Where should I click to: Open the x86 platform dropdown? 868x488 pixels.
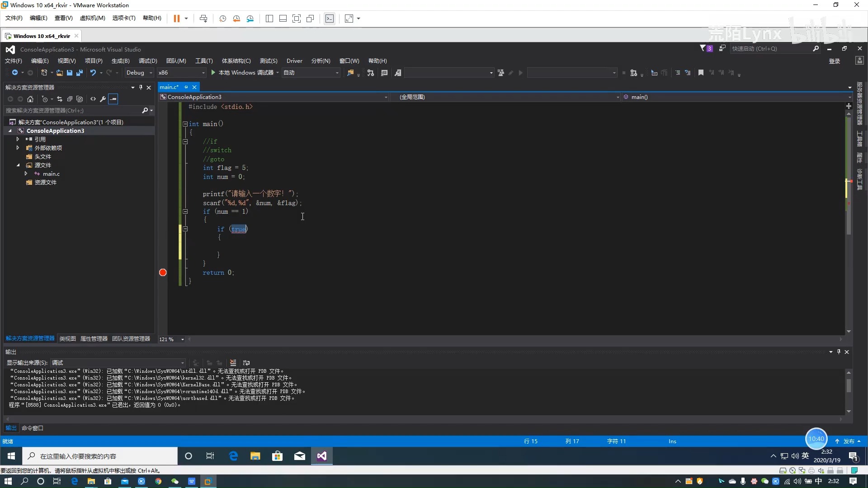coord(181,73)
